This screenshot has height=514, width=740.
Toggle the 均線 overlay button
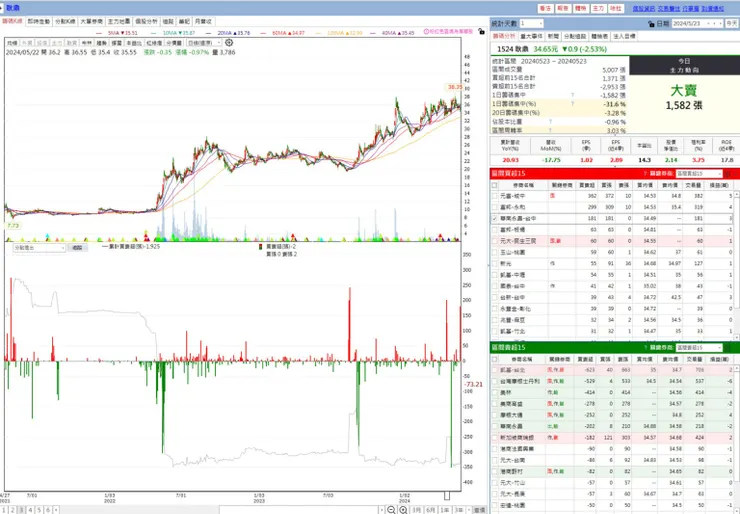click(12, 43)
